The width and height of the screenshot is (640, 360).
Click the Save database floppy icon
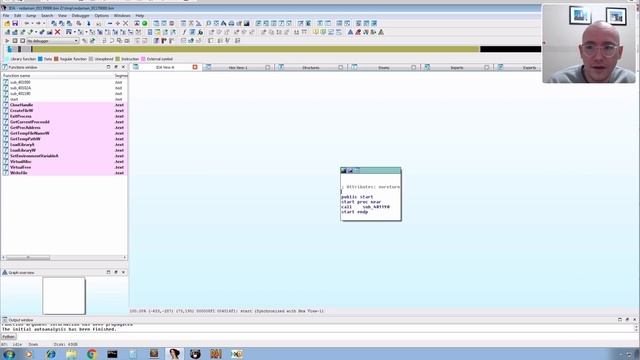tap(15, 24)
